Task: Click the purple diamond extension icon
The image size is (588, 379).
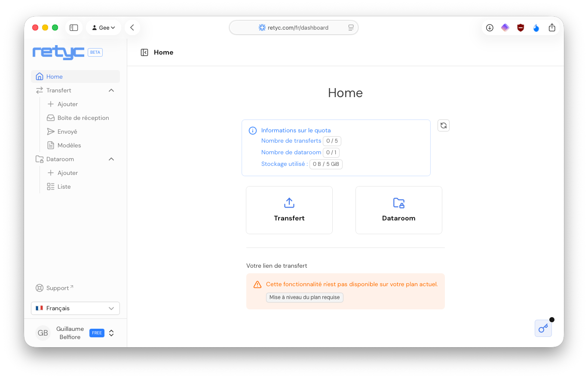Action: (x=505, y=28)
